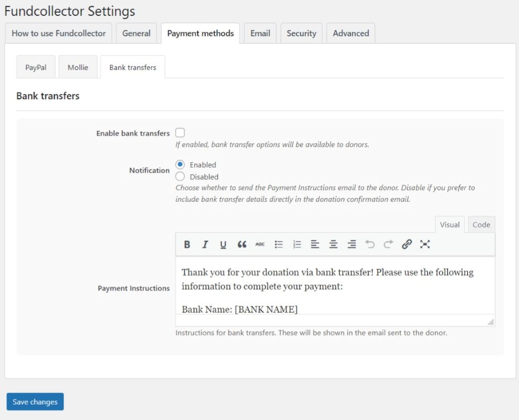Create a numbered list
The height and width of the screenshot is (420, 519).
297,244
